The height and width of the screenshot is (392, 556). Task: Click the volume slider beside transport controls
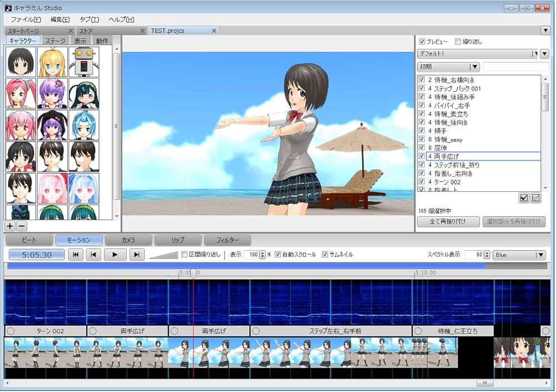coord(163,255)
